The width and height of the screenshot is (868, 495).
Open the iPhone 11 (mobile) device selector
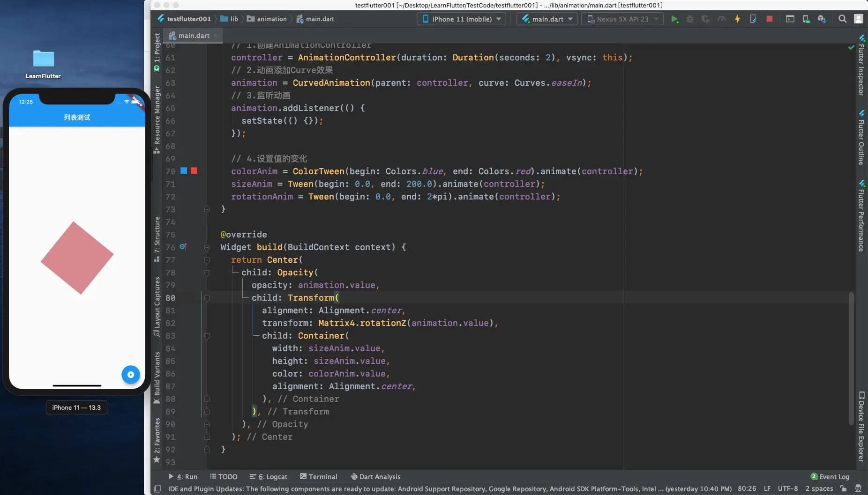point(462,19)
